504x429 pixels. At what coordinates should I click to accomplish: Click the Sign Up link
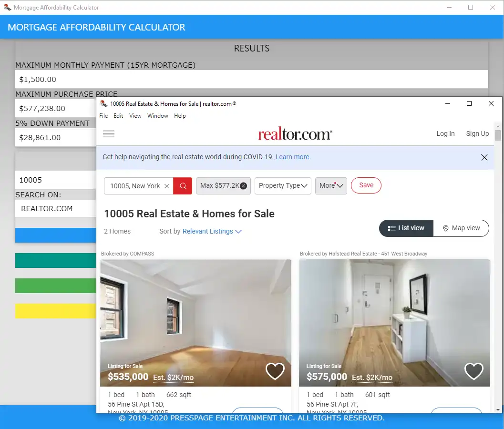tap(477, 133)
